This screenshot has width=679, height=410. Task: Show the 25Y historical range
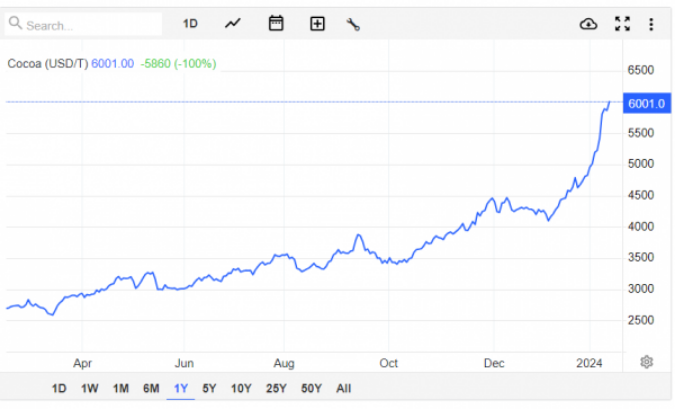click(275, 388)
